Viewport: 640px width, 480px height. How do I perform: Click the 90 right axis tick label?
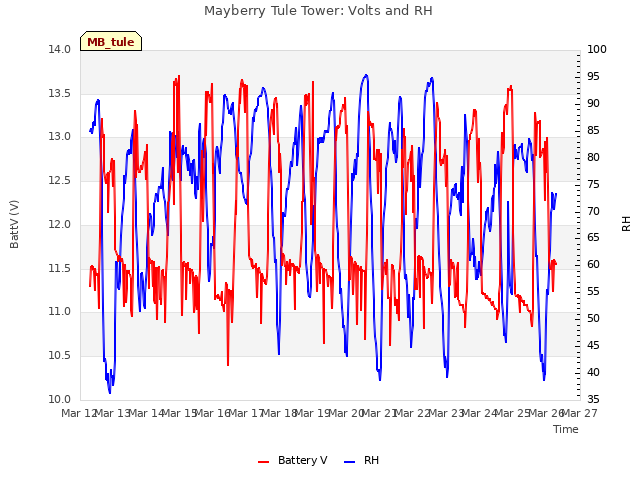pyautogui.click(x=593, y=103)
